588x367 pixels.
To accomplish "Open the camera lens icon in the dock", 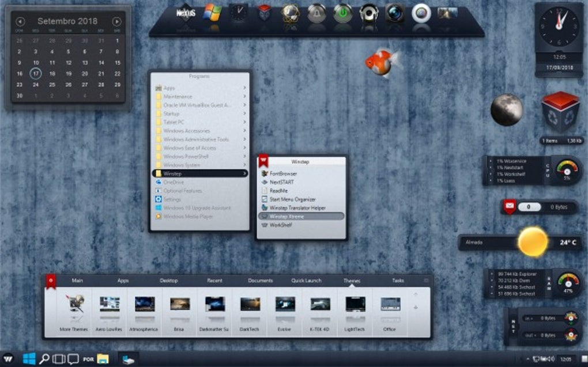I will coord(395,13).
